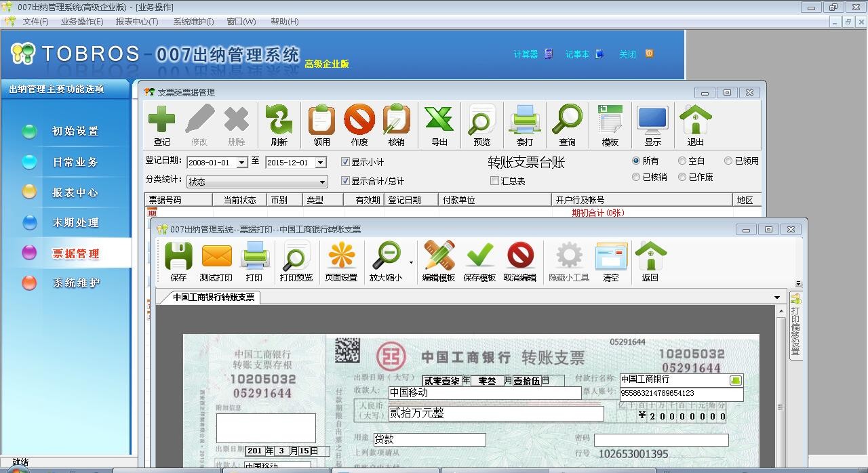Click the 导出 Excel export icon

(x=439, y=120)
